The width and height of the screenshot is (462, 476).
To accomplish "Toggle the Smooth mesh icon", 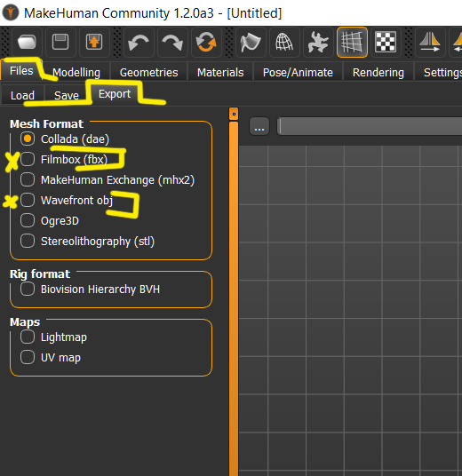I will (x=251, y=42).
